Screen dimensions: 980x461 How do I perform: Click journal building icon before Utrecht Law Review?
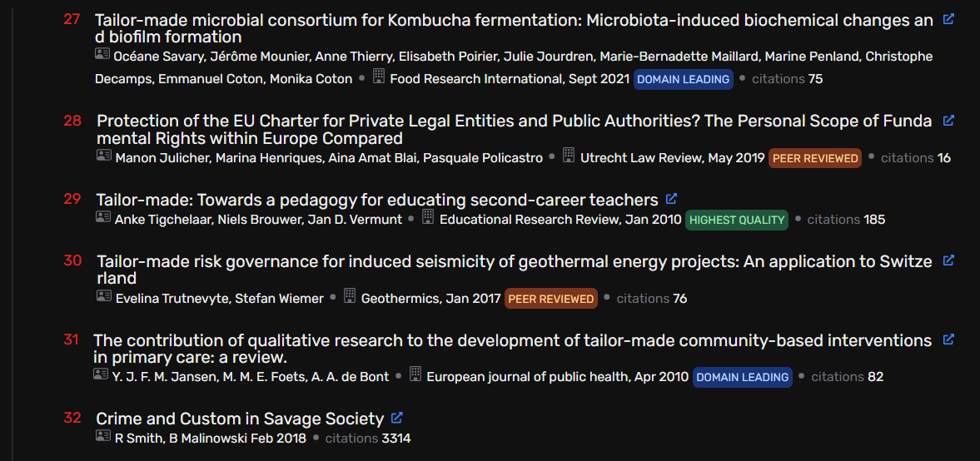[568, 156]
